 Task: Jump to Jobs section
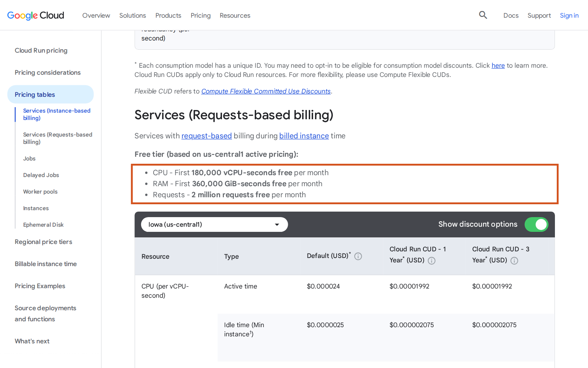(29, 159)
